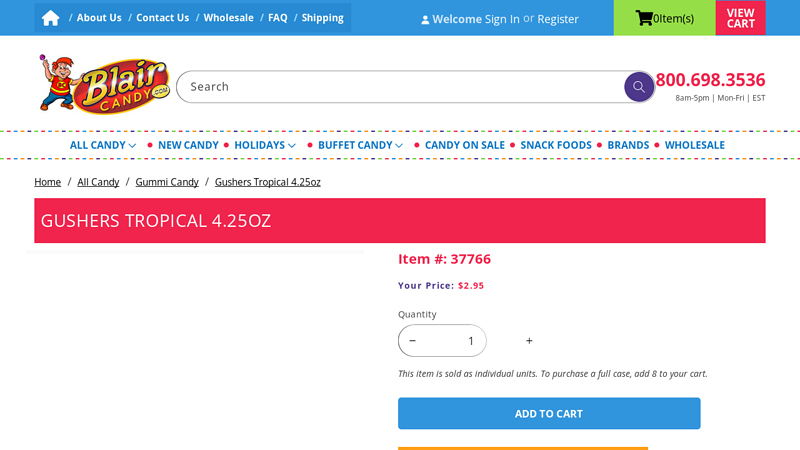Click the Blair Candy logo

[104, 85]
